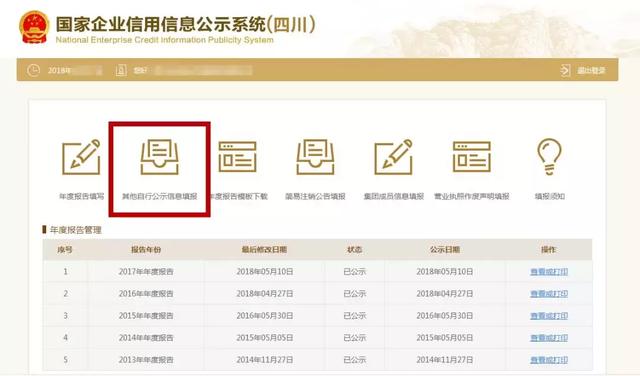This screenshot has height=376, width=640.
Task: Open 查看或打印 for 2017年年度报告
Action: tap(549, 272)
